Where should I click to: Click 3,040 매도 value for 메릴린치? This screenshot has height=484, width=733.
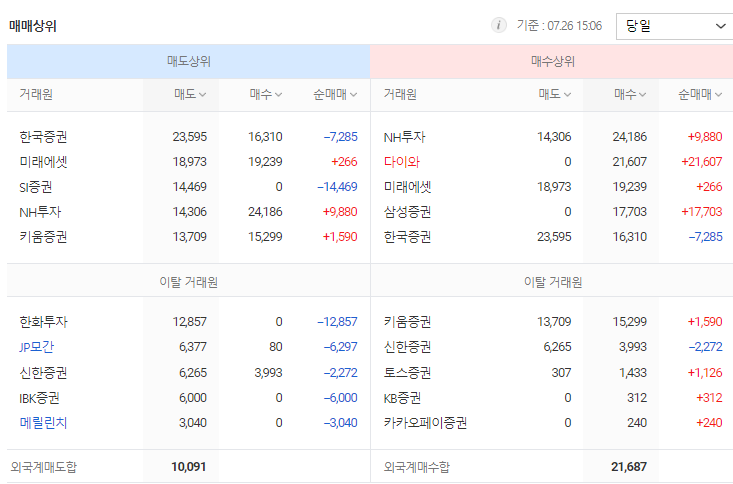[193, 423]
